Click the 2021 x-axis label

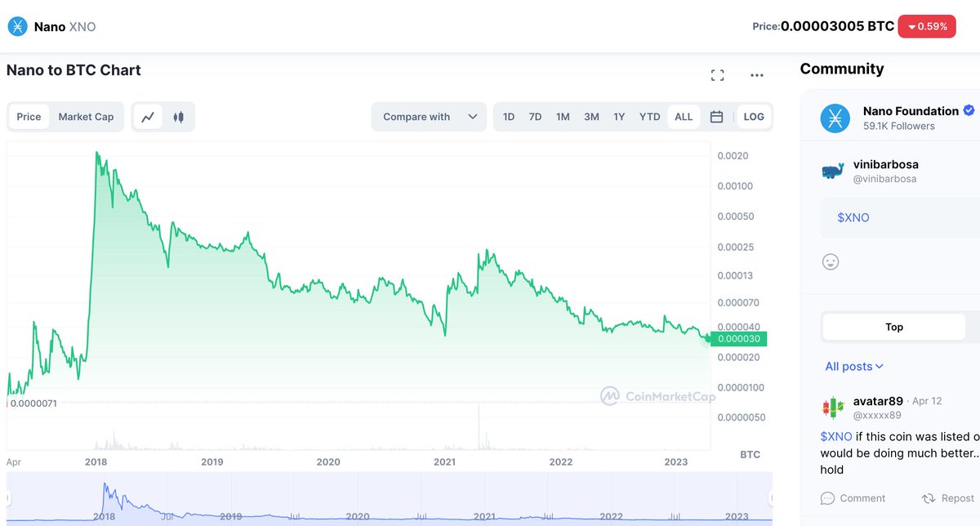point(444,461)
